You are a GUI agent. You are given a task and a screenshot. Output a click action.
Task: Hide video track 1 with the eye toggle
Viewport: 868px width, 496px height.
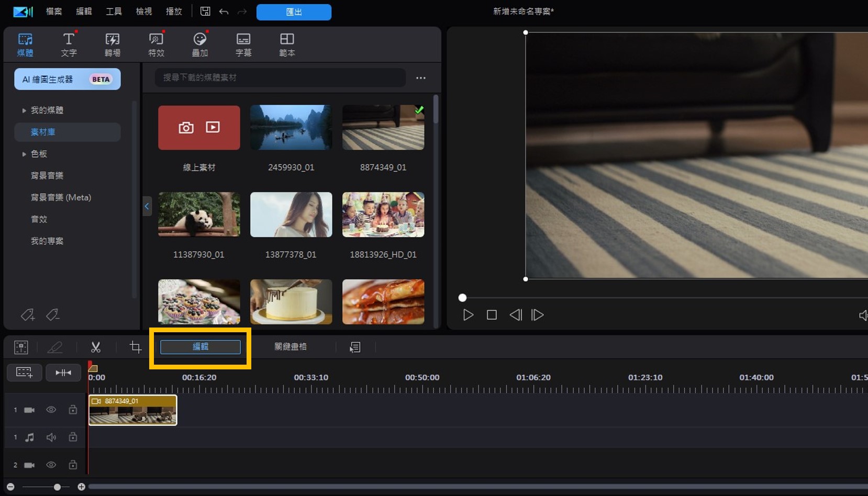51,410
